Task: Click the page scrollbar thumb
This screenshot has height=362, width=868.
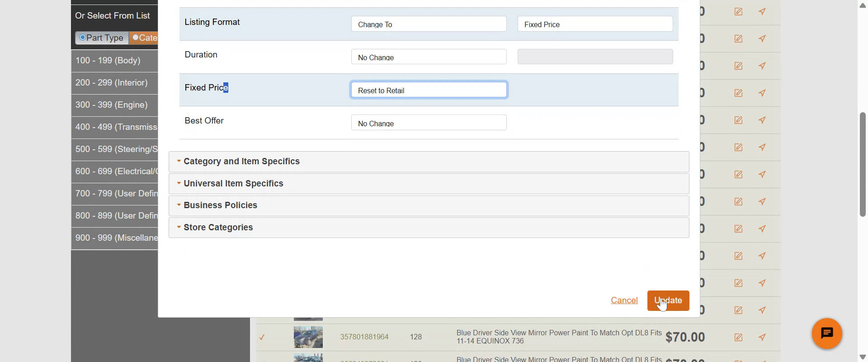Action: coord(863,164)
